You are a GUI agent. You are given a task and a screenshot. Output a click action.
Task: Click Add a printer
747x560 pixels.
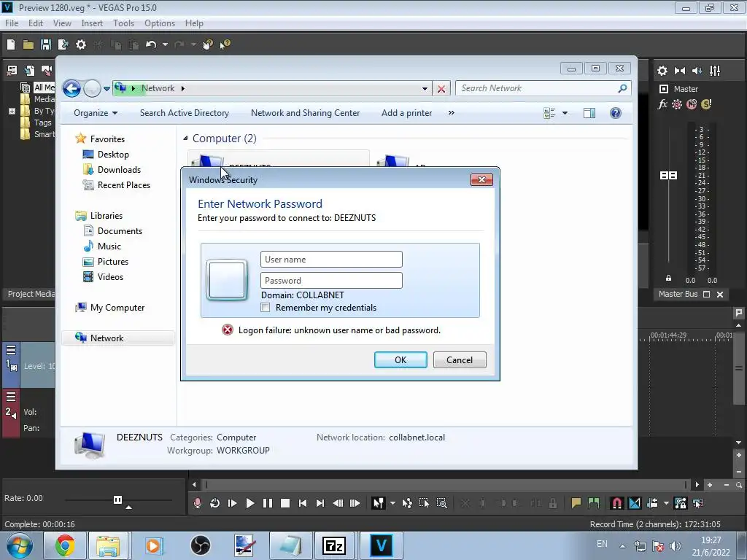(x=407, y=113)
